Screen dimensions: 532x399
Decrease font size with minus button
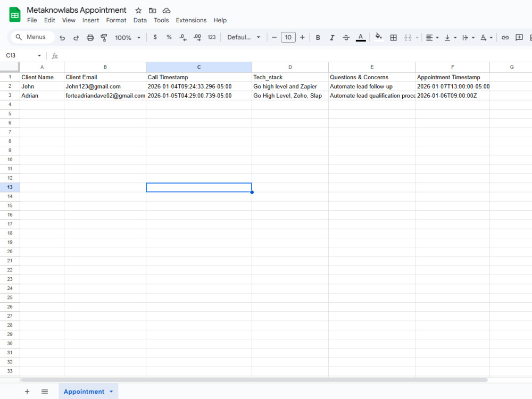pyautogui.click(x=274, y=37)
